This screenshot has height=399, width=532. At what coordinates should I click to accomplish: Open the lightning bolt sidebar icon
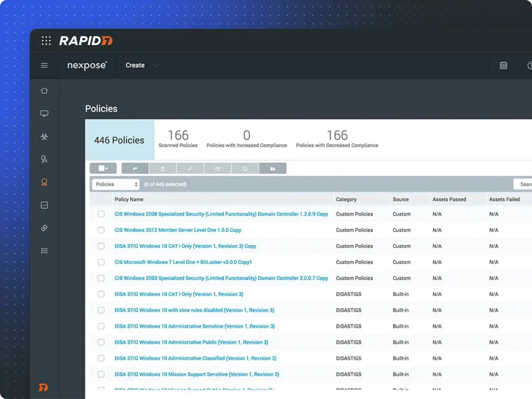pos(44,159)
